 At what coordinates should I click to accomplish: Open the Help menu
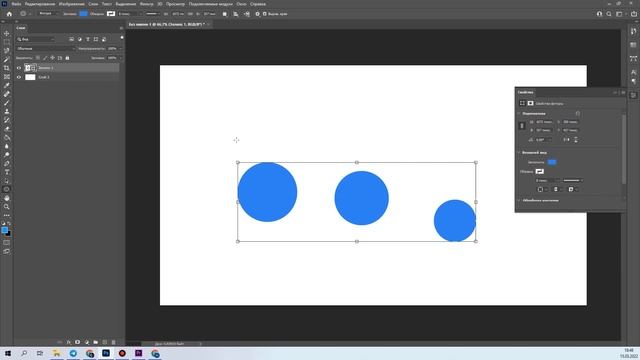(258, 4)
